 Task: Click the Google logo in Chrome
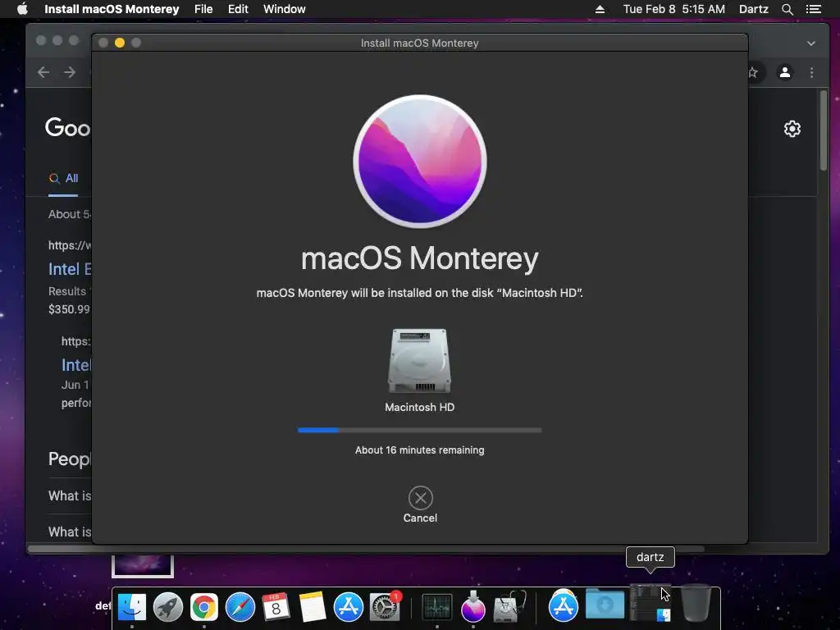pyautogui.click(x=68, y=127)
